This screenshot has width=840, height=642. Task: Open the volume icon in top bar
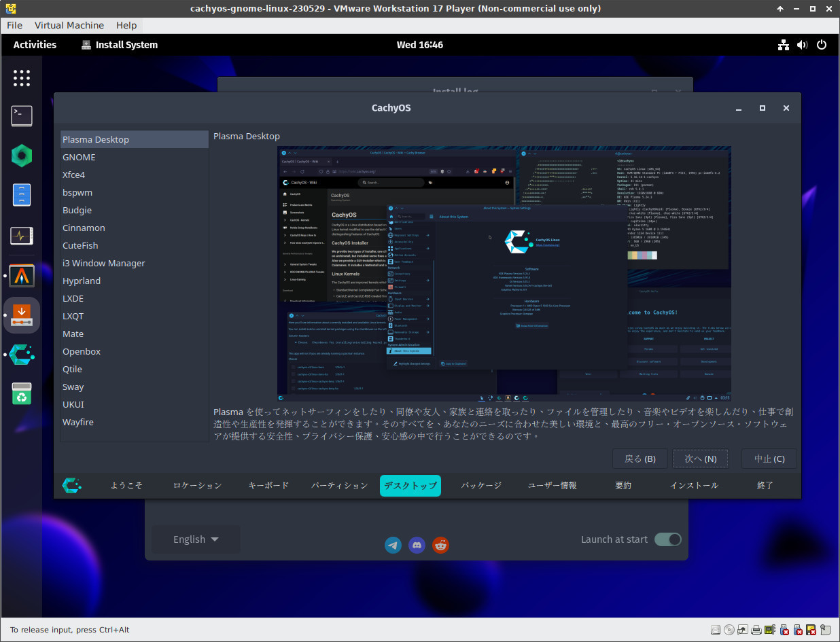(x=803, y=45)
